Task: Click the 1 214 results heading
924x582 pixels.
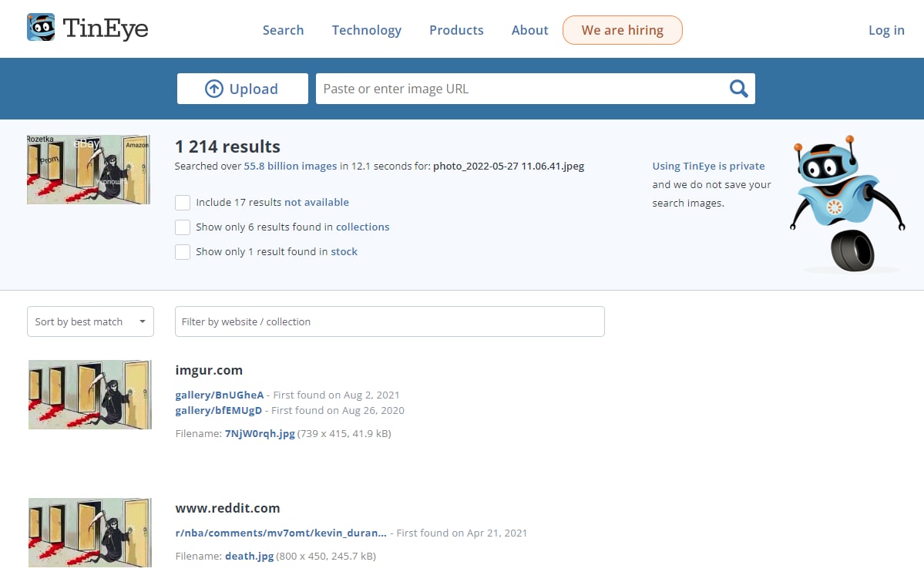Action: click(227, 146)
